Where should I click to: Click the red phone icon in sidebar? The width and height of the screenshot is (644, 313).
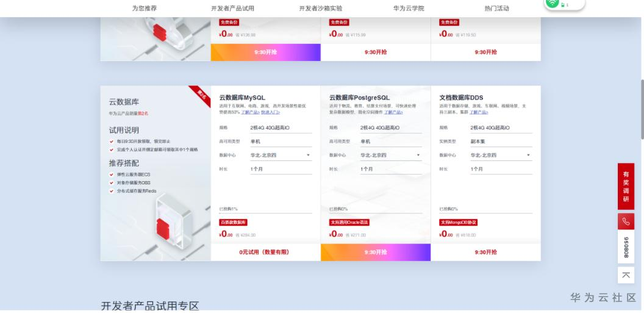point(626,221)
